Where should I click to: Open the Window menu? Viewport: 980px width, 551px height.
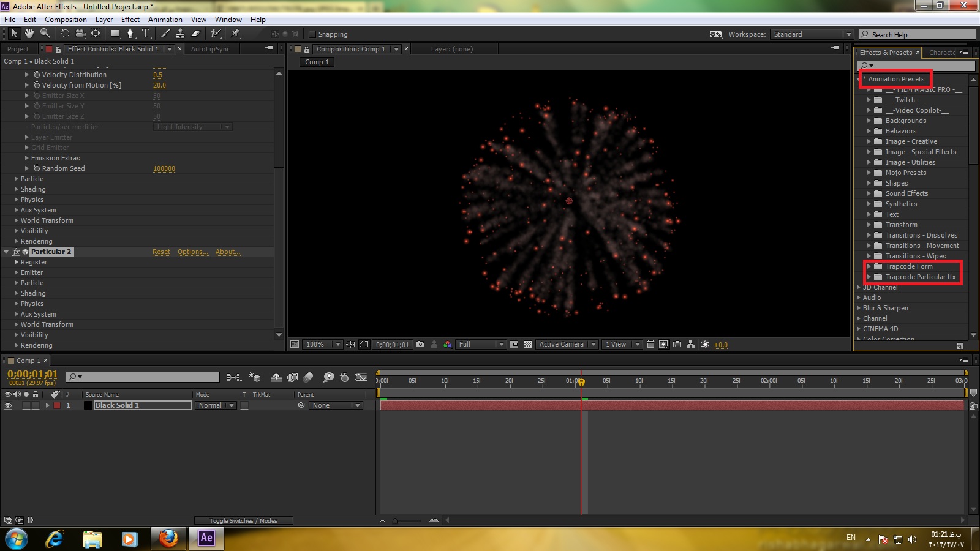click(228, 20)
